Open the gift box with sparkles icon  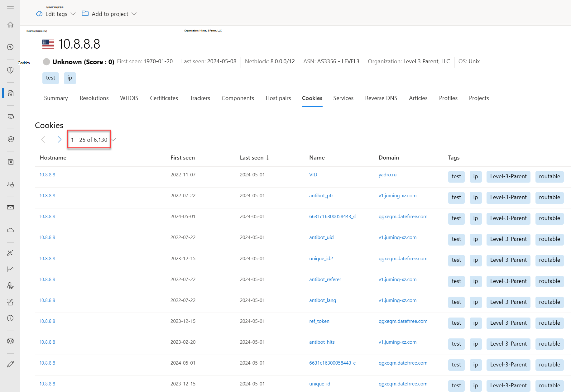click(10, 302)
